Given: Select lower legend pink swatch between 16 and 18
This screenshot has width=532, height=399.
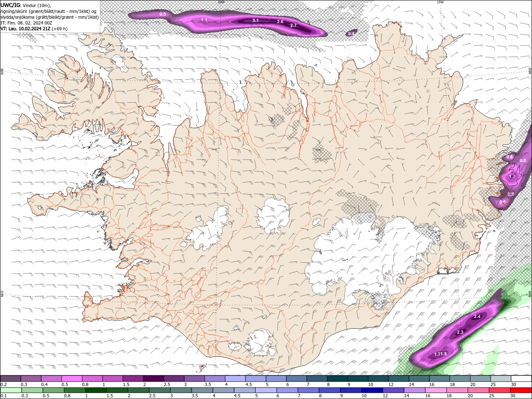Looking at the screenshot, I should pos(436,390).
